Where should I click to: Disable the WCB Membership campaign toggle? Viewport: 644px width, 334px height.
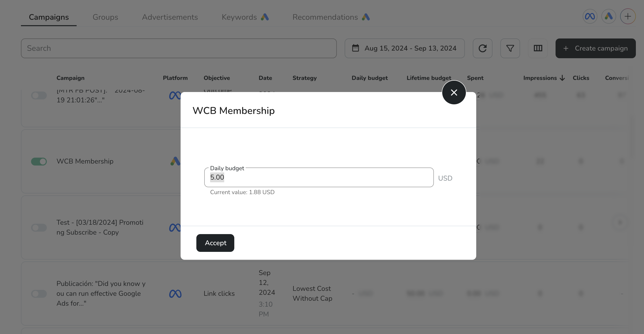pos(39,162)
